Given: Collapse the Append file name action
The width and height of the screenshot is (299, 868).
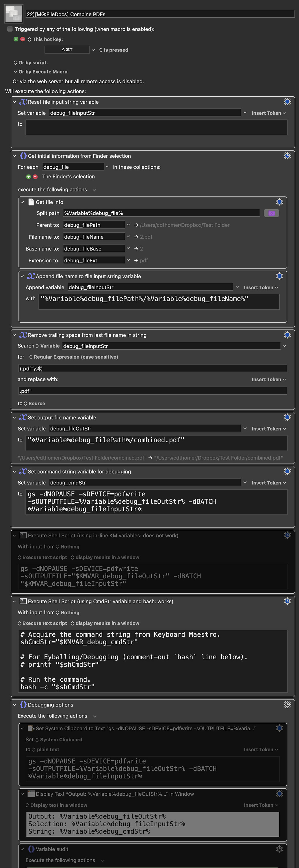Looking at the screenshot, I should (x=22, y=276).
